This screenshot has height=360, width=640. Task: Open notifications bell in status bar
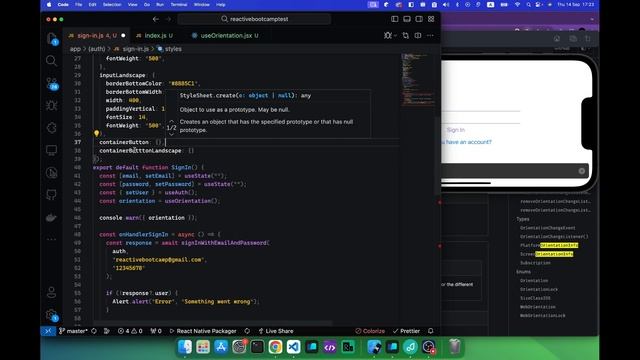coord(431,331)
